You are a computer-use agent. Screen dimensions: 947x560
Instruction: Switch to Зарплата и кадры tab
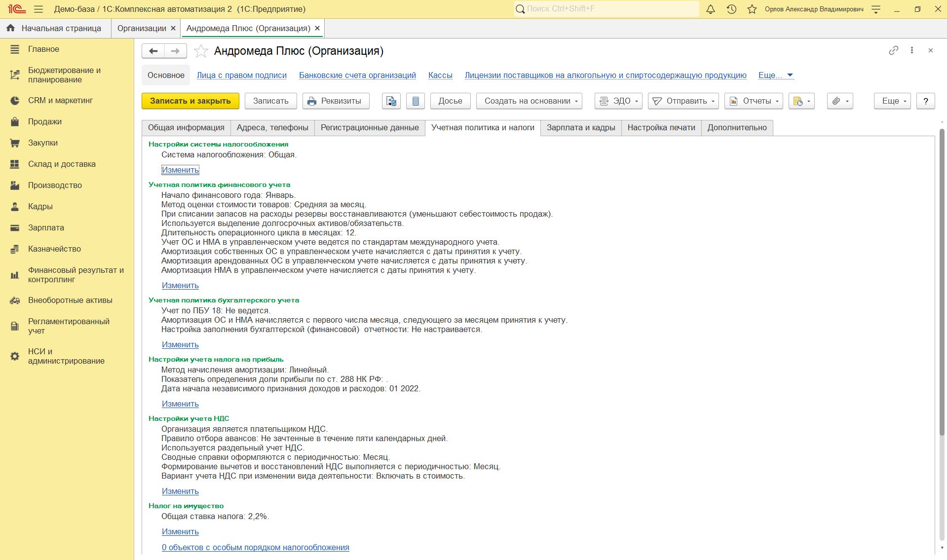[x=580, y=128]
